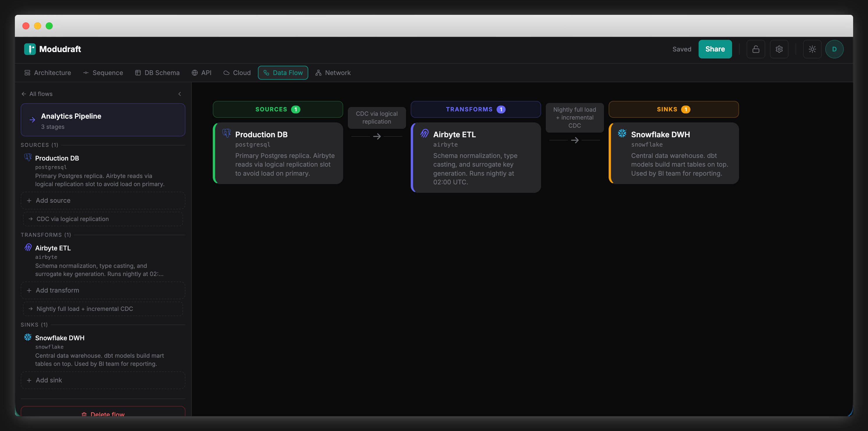
Task: Click the PostgreSQL icon on the Production DB card
Action: pos(226,133)
